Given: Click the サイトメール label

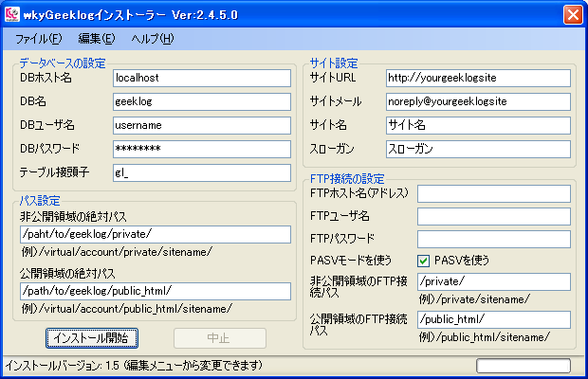Looking at the screenshot, I should click(336, 101).
